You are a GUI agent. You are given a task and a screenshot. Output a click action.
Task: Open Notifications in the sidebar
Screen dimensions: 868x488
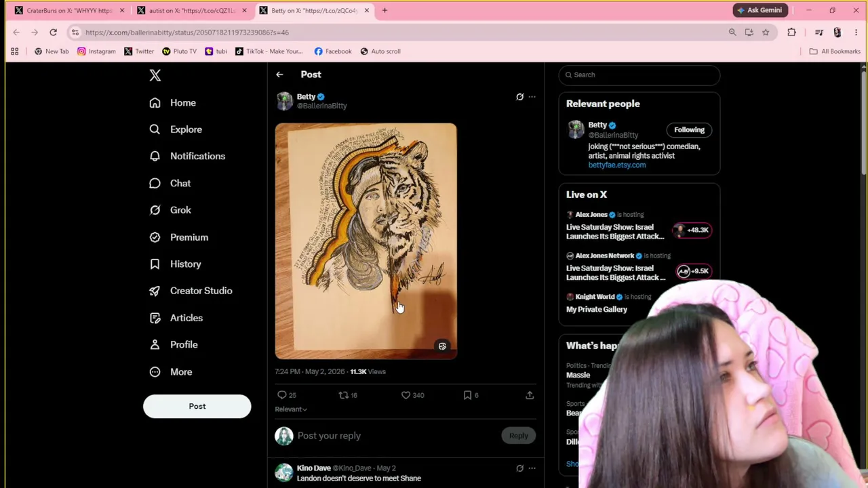click(x=187, y=156)
